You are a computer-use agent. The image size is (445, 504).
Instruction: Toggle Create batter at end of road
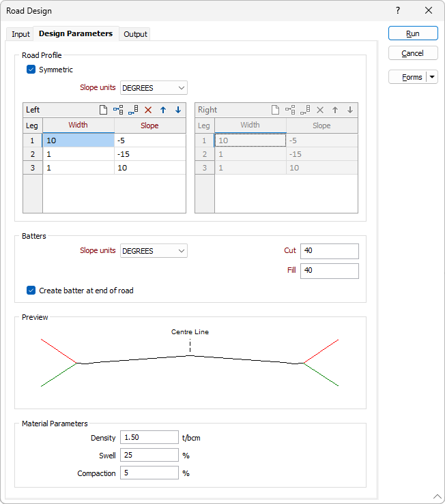[31, 291]
